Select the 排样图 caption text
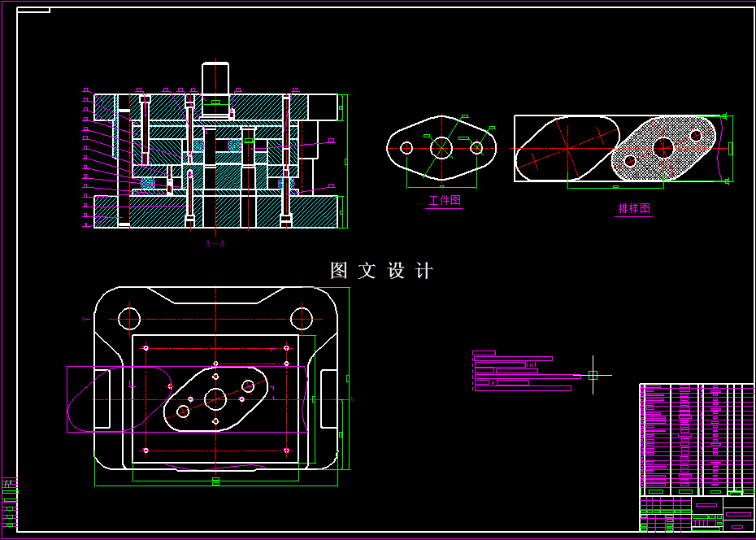Image resolution: width=756 pixels, height=540 pixels. tap(634, 208)
